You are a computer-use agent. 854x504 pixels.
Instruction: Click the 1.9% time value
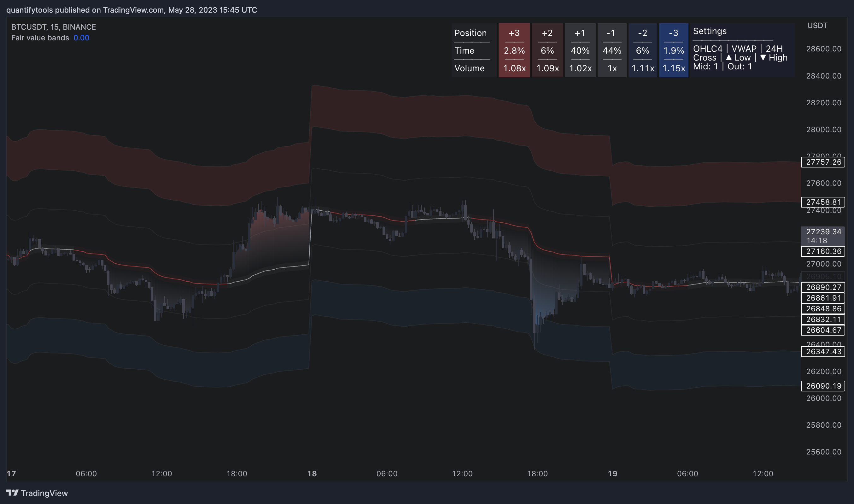(674, 50)
